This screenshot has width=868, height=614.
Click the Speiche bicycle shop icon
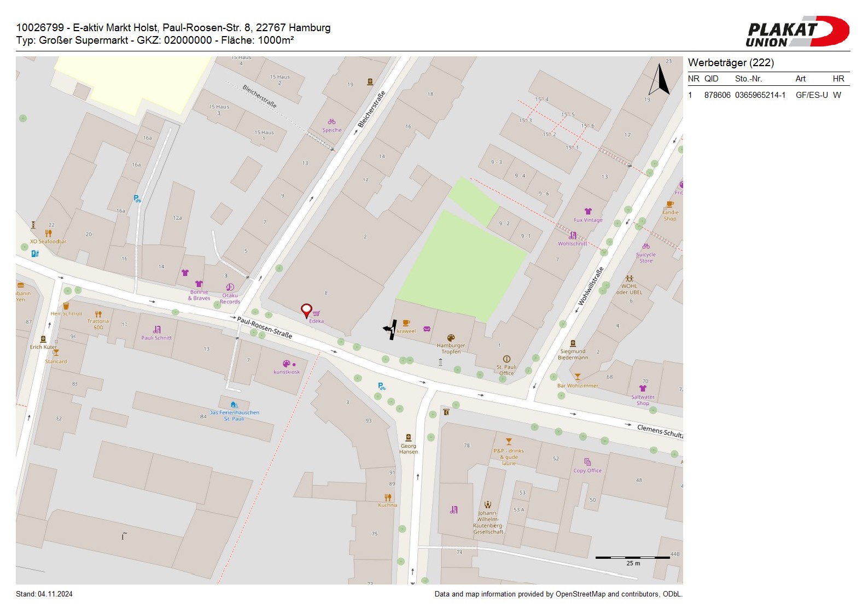coord(331,122)
